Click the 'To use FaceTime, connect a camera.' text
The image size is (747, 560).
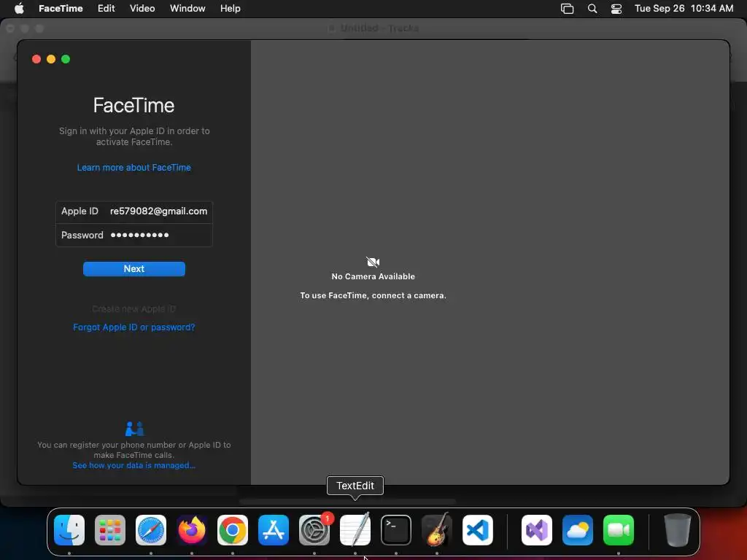(373, 296)
